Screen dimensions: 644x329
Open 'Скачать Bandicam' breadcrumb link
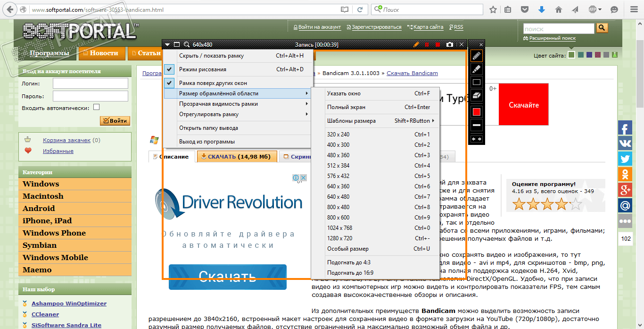click(x=412, y=73)
